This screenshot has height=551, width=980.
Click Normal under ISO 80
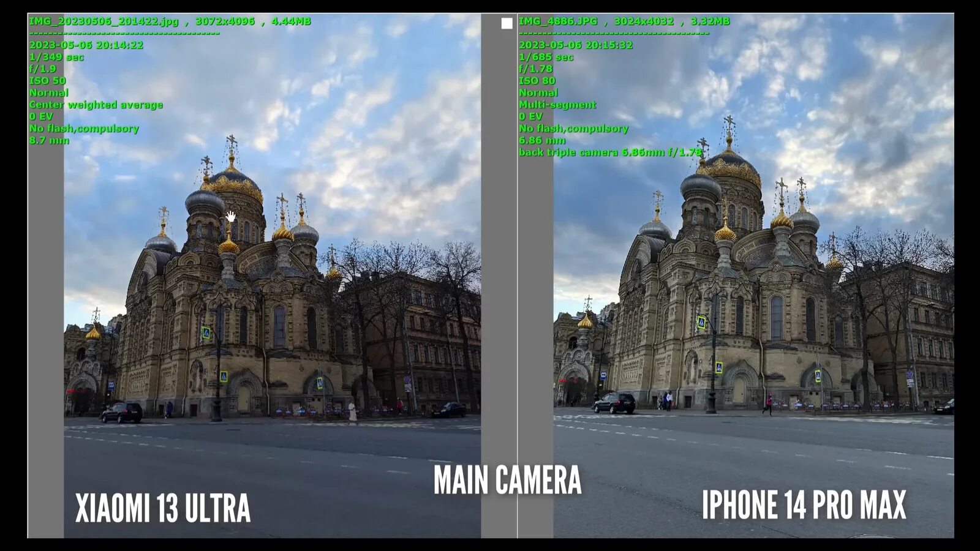pos(538,93)
